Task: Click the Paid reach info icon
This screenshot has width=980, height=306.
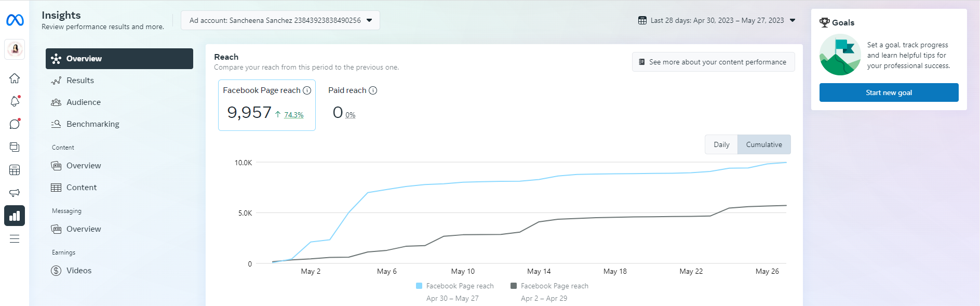Action: (373, 90)
